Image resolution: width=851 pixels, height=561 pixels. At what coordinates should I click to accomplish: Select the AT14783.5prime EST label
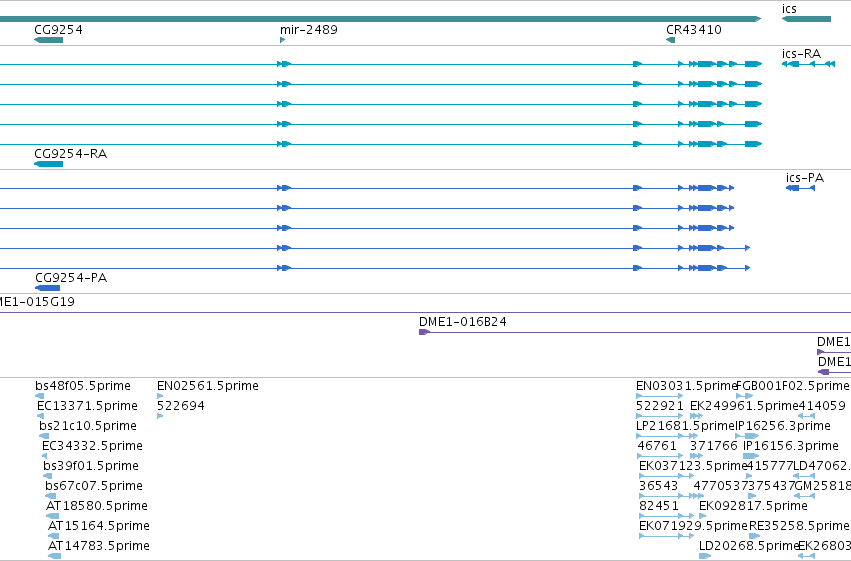(x=99, y=546)
